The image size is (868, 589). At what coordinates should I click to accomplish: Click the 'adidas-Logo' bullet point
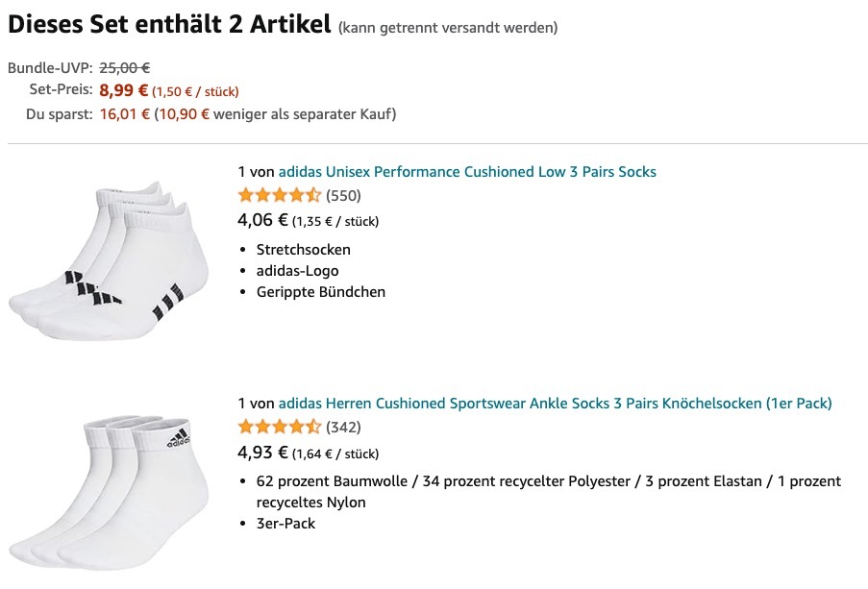tap(297, 271)
